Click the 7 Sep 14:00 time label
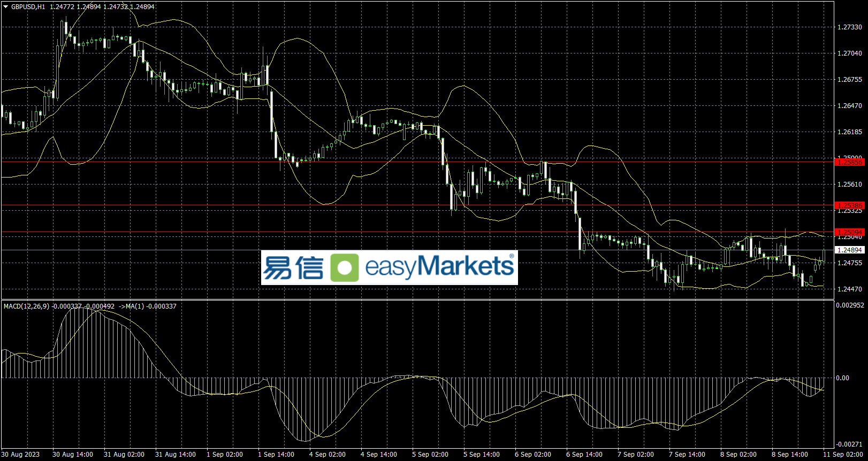 (x=687, y=455)
